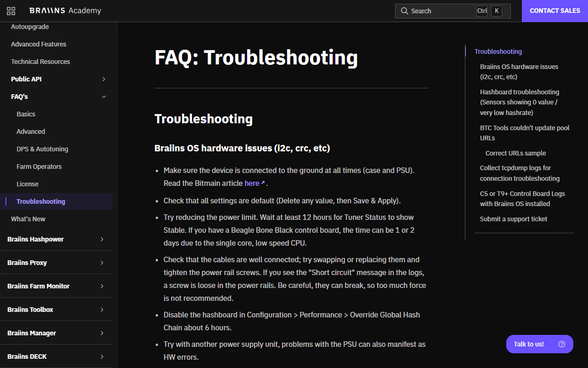Collapse the FAQ's section chevron
The height and width of the screenshot is (368, 588).
coord(104,97)
